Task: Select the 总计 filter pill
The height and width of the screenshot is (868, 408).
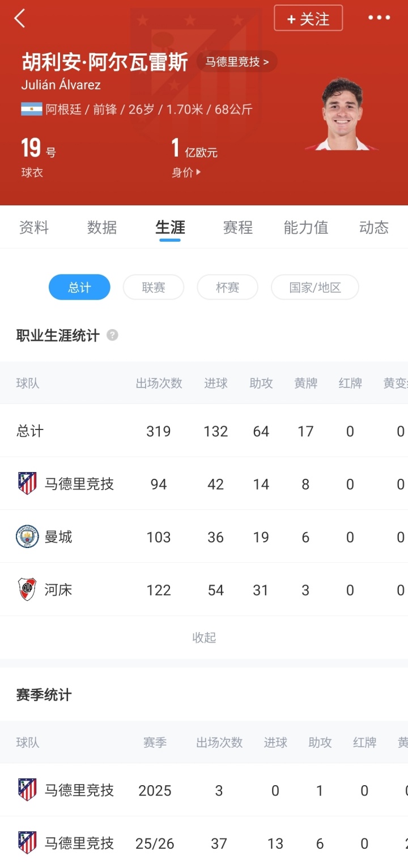Action: click(79, 287)
